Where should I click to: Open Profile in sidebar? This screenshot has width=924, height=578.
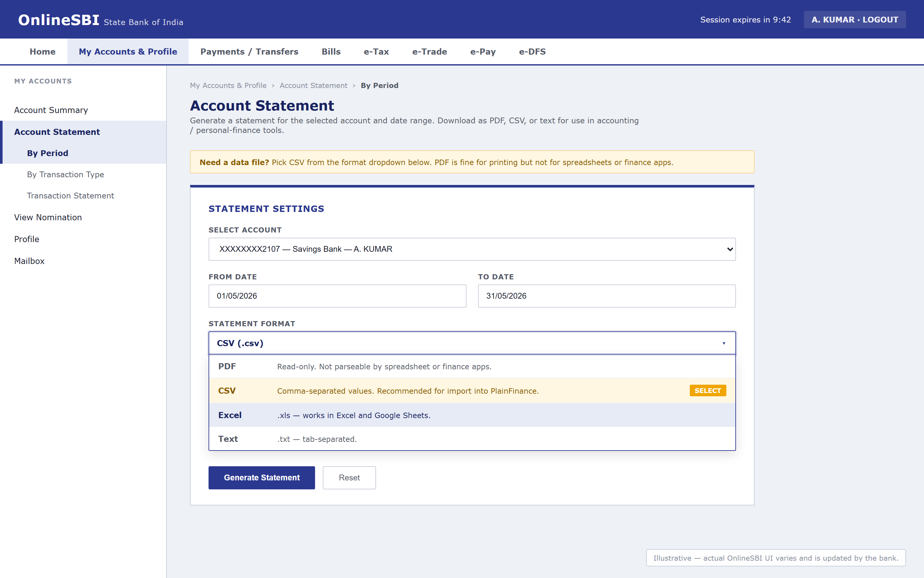coord(83,239)
